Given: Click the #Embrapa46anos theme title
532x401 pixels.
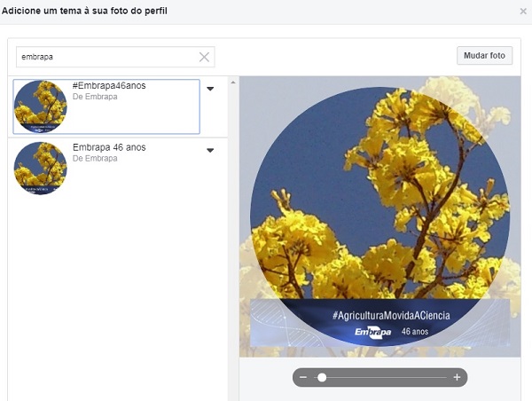Looking at the screenshot, I should click(x=109, y=85).
